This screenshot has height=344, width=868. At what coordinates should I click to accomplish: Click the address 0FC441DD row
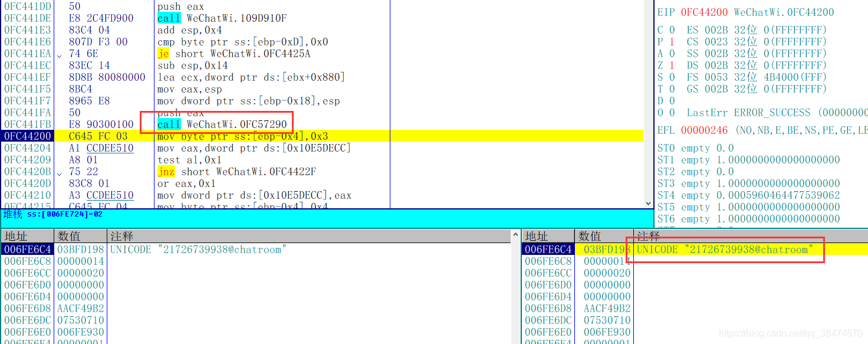pyautogui.click(x=28, y=6)
